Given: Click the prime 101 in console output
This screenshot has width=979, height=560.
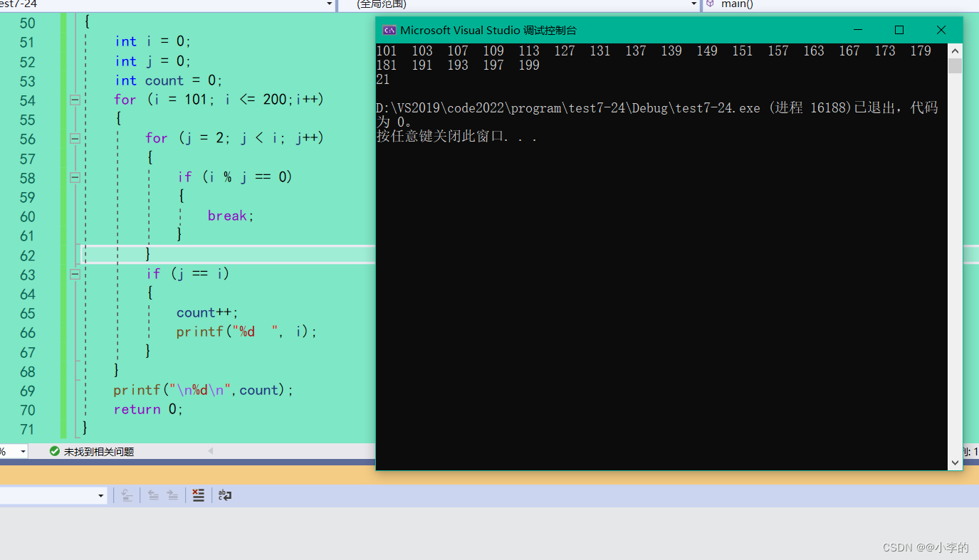Looking at the screenshot, I should pyautogui.click(x=387, y=51).
